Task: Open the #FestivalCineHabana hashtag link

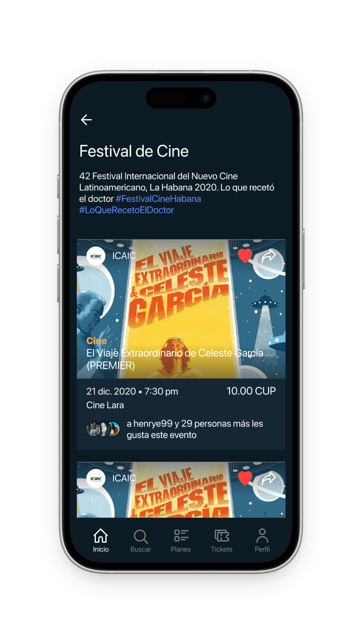Action: (x=158, y=199)
